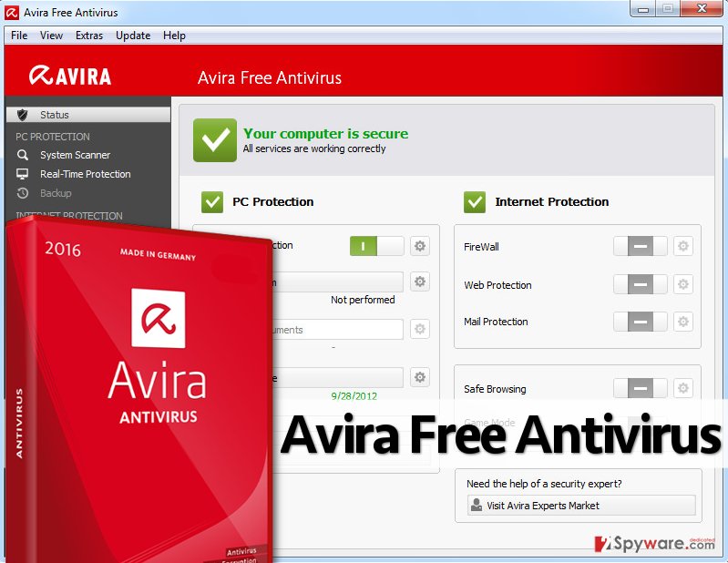Screen dimensions: 728x563
Task: Click the PC PROTECTION sidebar heading
Action: pyautogui.click(x=53, y=137)
